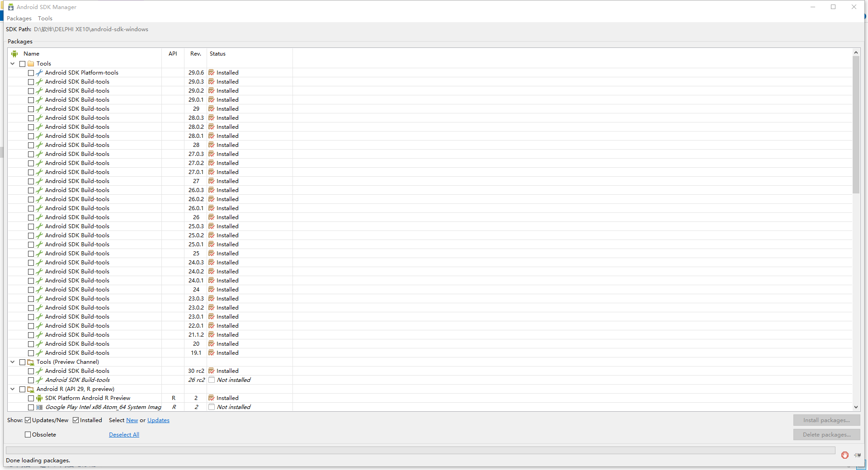Click the SDK Platform Android R Preview icon

39,398
